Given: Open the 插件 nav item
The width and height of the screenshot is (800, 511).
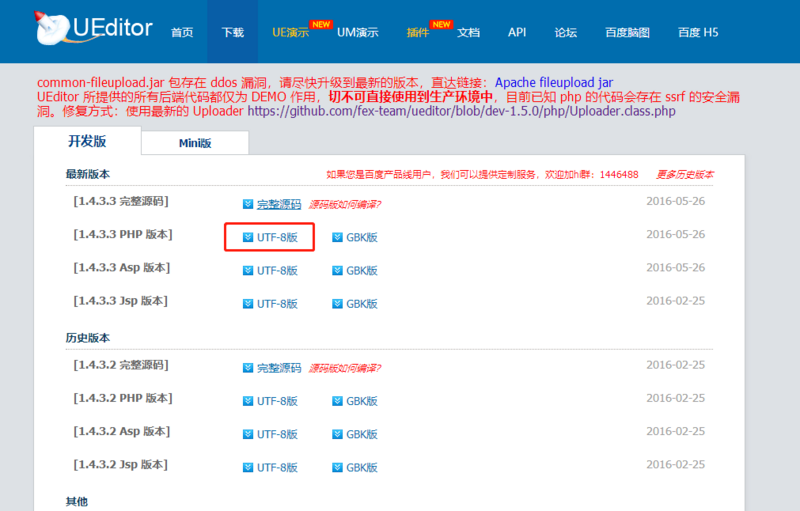Looking at the screenshot, I should 418,33.
